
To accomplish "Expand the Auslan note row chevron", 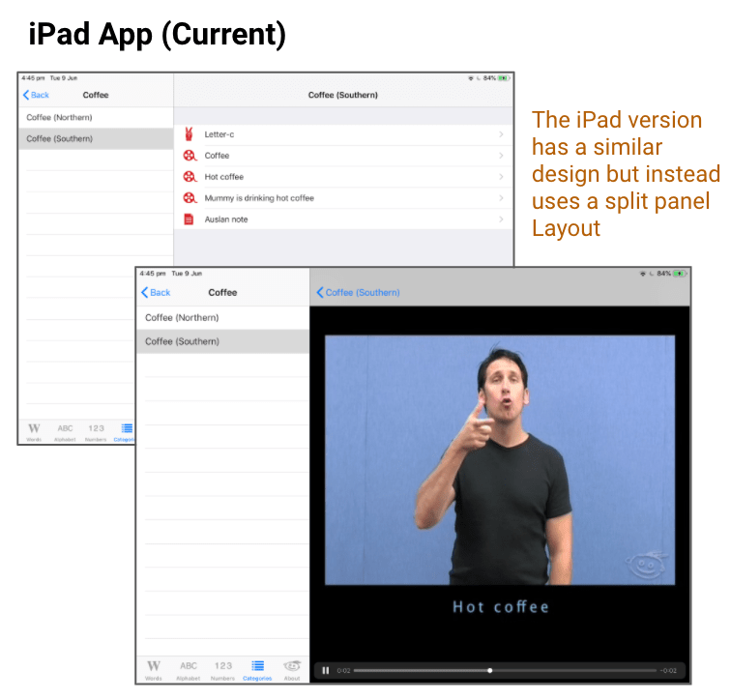I will [x=501, y=219].
